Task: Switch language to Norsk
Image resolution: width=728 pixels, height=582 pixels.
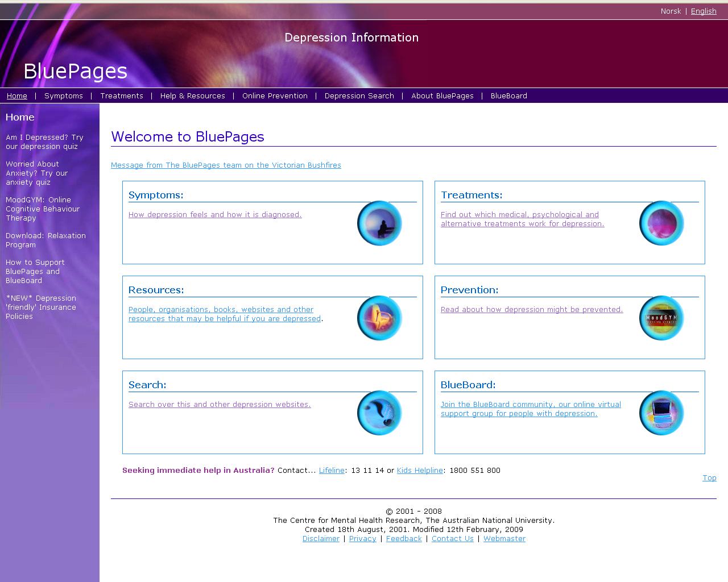Action: [671, 11]
